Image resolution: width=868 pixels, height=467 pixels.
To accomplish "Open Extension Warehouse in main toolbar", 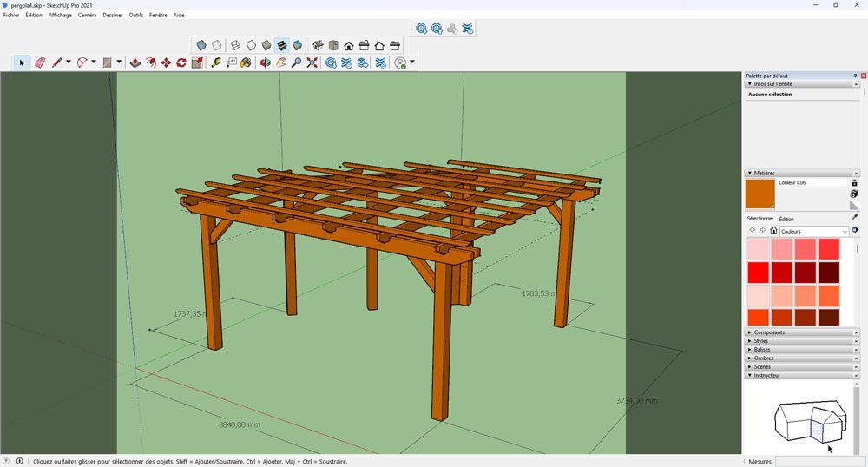I will (346, 62).
